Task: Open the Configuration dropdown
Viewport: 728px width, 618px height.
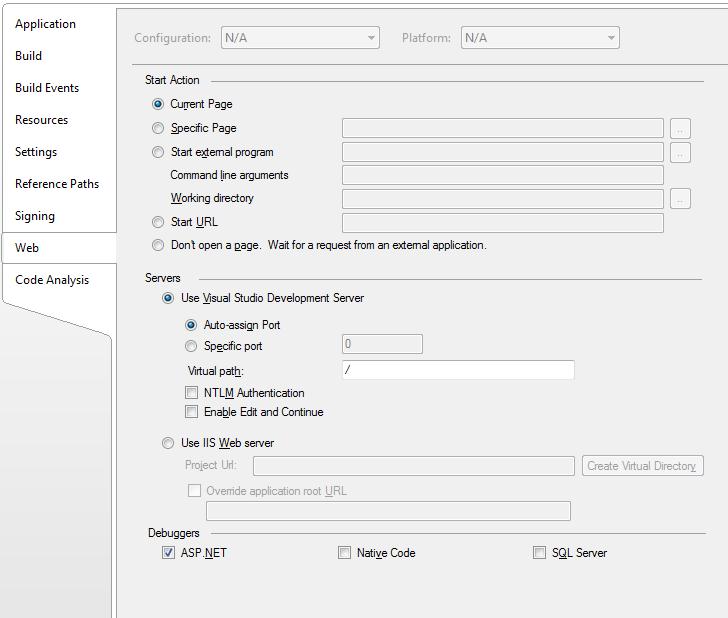Action: pyautogui.click(x=300, y=38)
